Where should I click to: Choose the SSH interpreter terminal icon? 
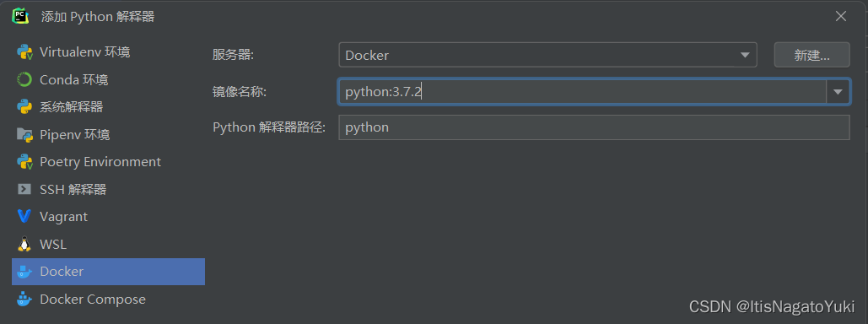pos(24,189)
